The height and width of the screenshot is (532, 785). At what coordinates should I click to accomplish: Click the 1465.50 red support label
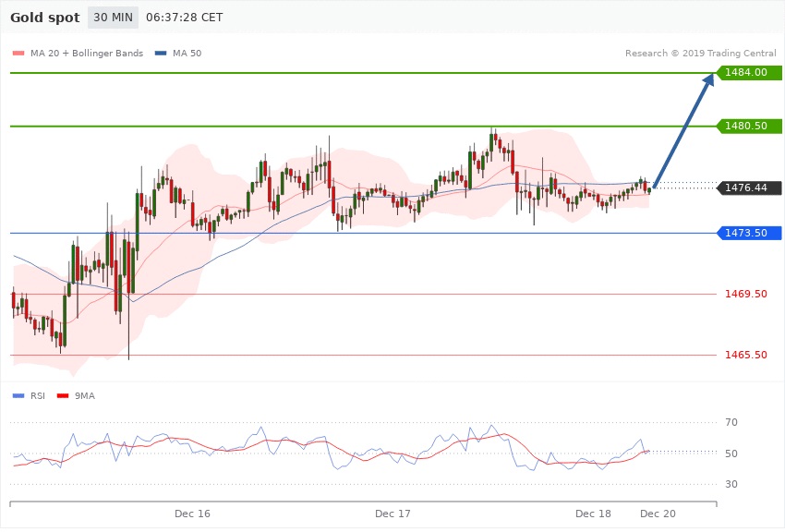tap(748, 355)
